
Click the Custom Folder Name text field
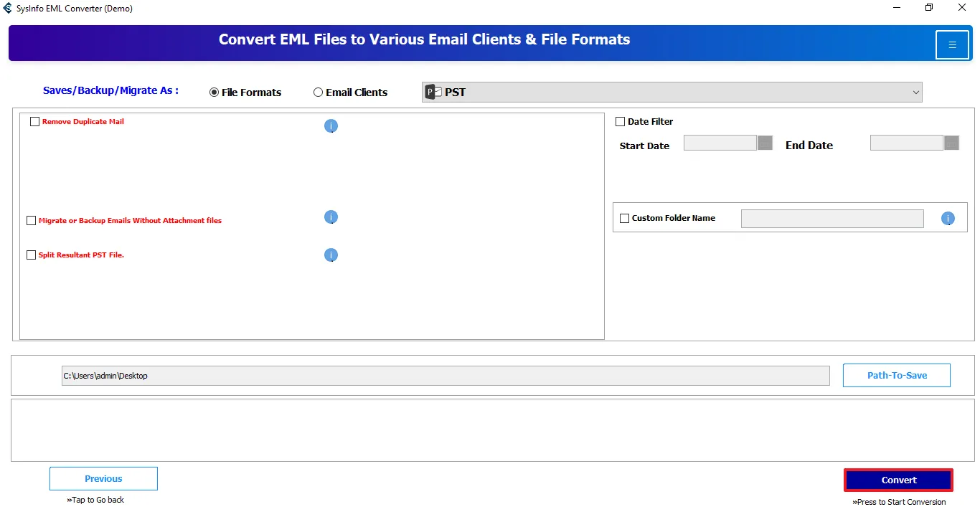[831, 219]
